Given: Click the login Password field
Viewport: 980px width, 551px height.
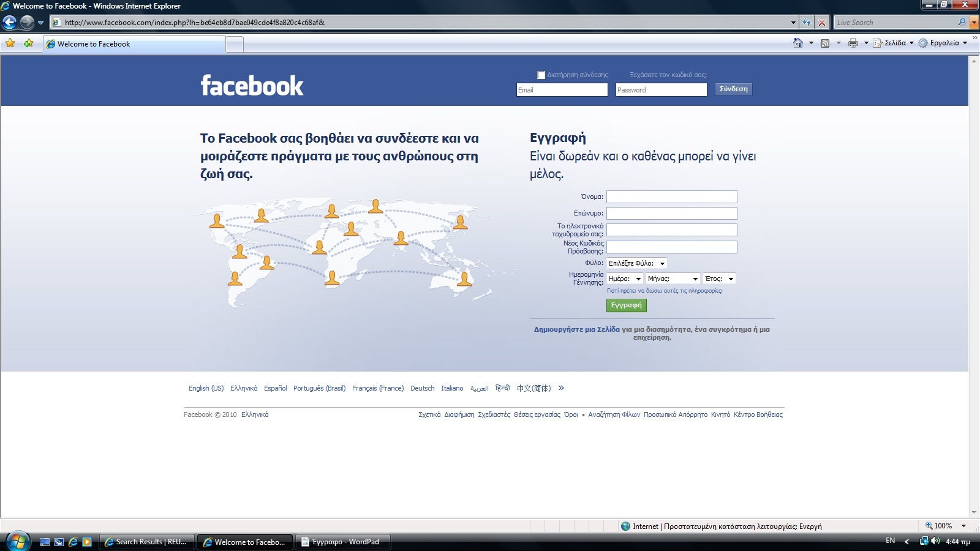Looking at the screenshot, I should pos(661,90).
